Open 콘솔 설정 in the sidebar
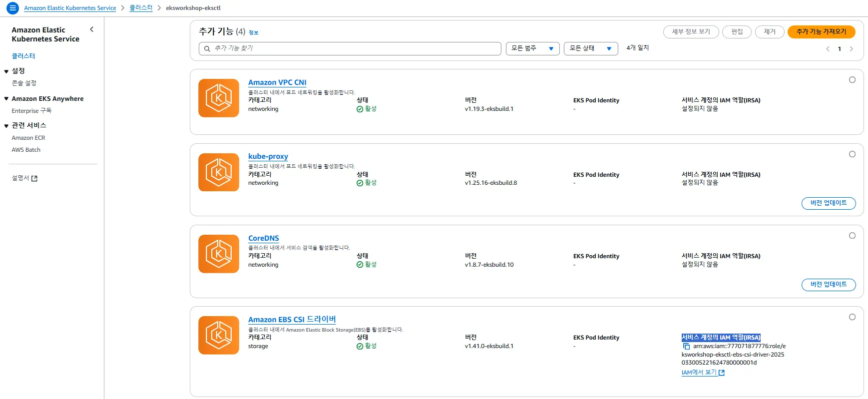 point(24,83)
